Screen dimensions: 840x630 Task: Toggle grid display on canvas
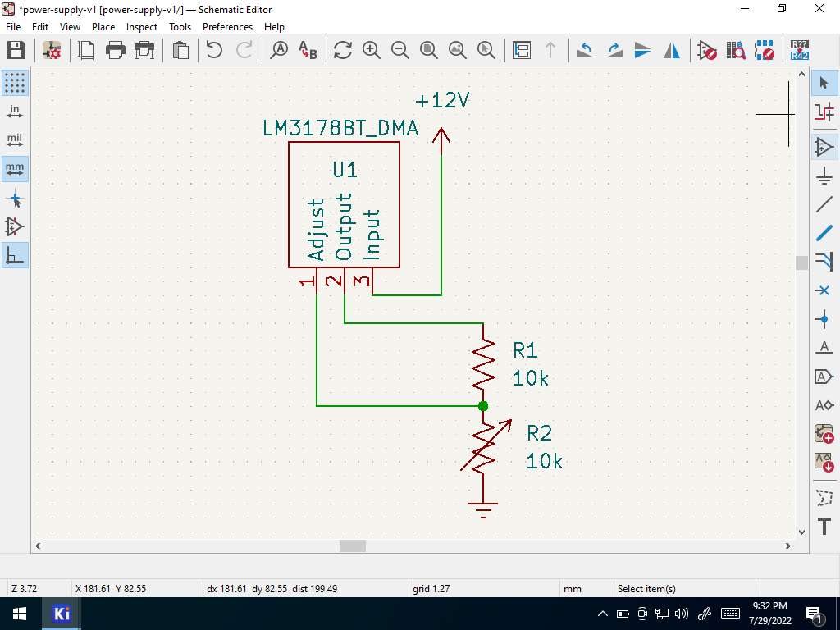15,83
